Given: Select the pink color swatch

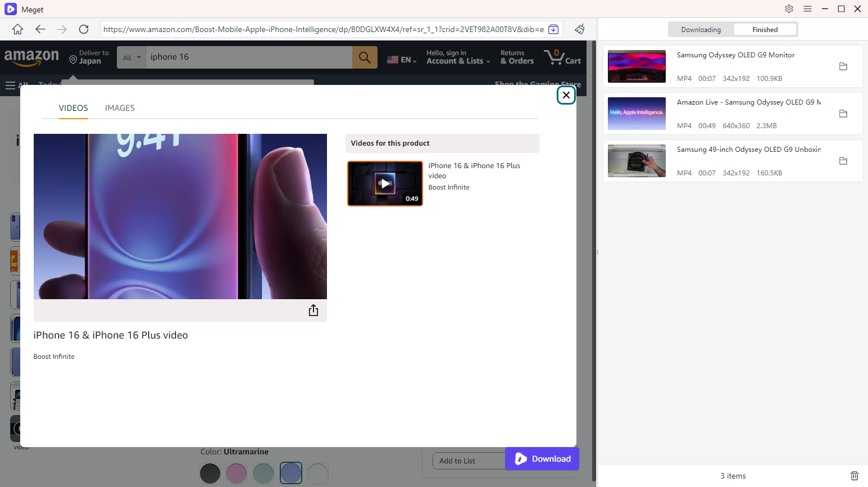Looking at the screenshot, I should click(237, 474).
